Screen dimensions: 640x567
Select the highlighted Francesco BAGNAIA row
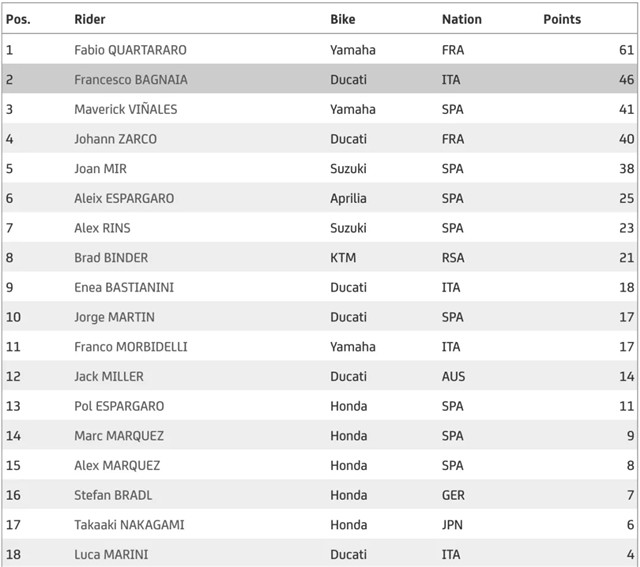tap(320, 79)
